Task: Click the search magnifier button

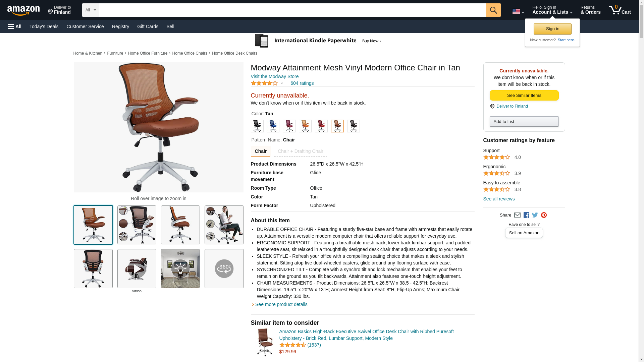Action: click(493, 10)
